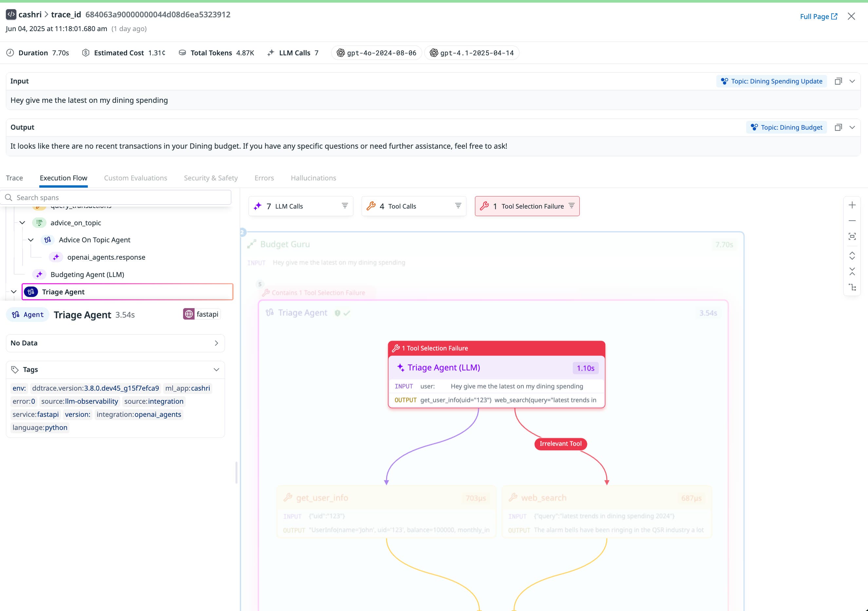Open the Custom Evaluations tab
868x611 pixels.
[135, 178]
